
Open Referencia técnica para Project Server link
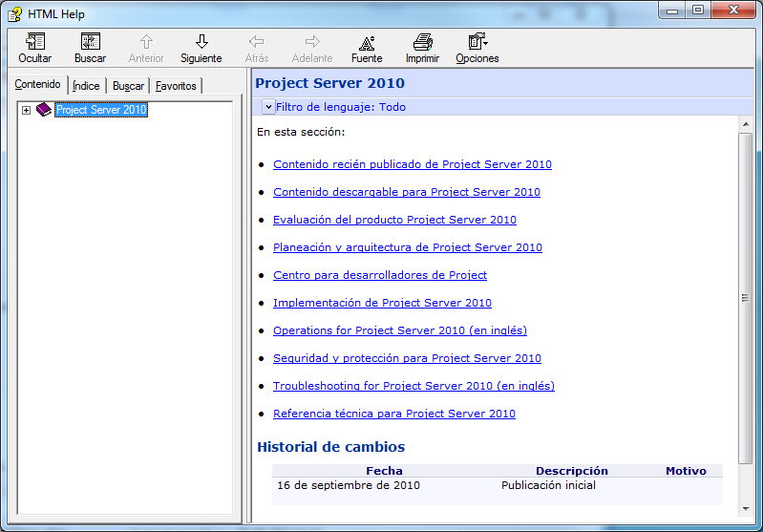(x=394, y=415)
